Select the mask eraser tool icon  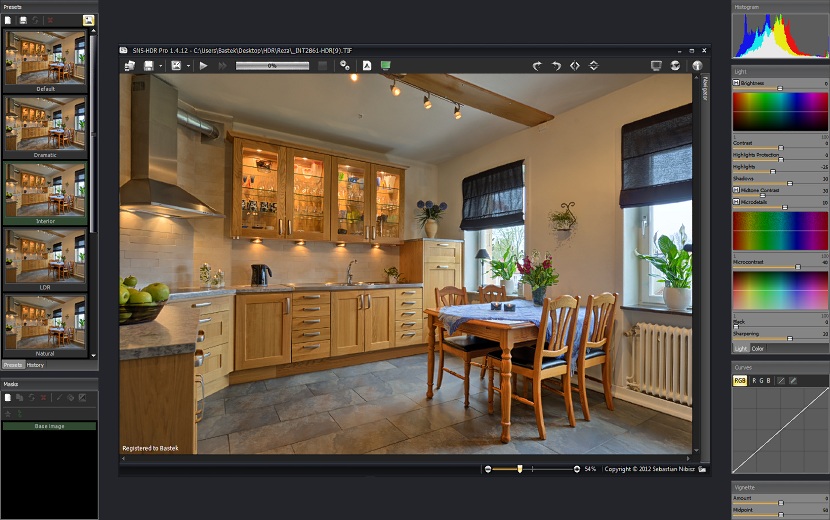tap(70, 398)
